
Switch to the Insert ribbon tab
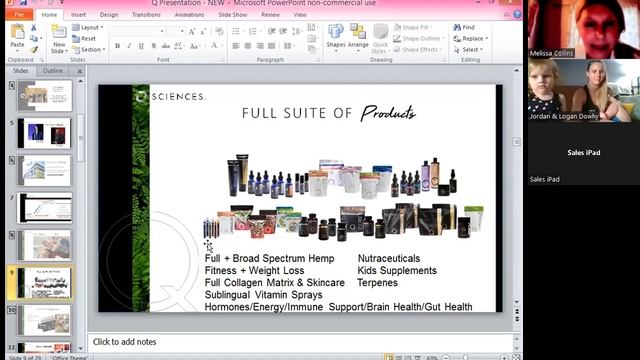[78, 14]
